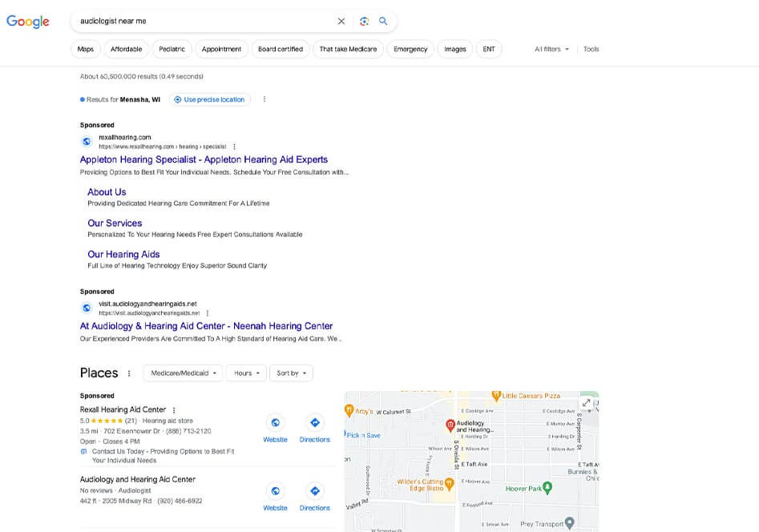Click Use precise location button
Viewport: 759px width, 532px height.
point(209,99)
